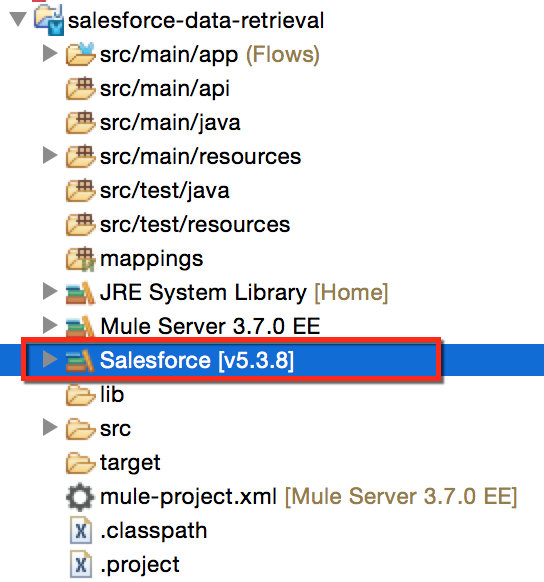This screenshot has height=582, width=544.
Task: Select the lib folder label
Action: click(x=112, y=394)
